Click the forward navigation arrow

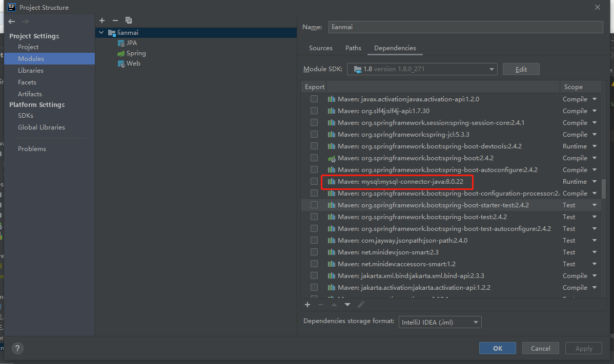26,22
